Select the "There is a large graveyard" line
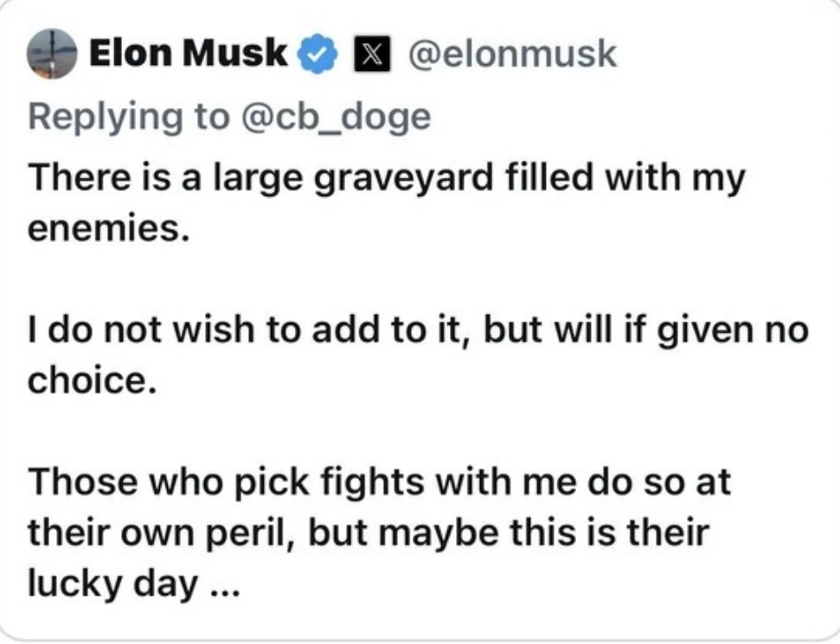 386,179
